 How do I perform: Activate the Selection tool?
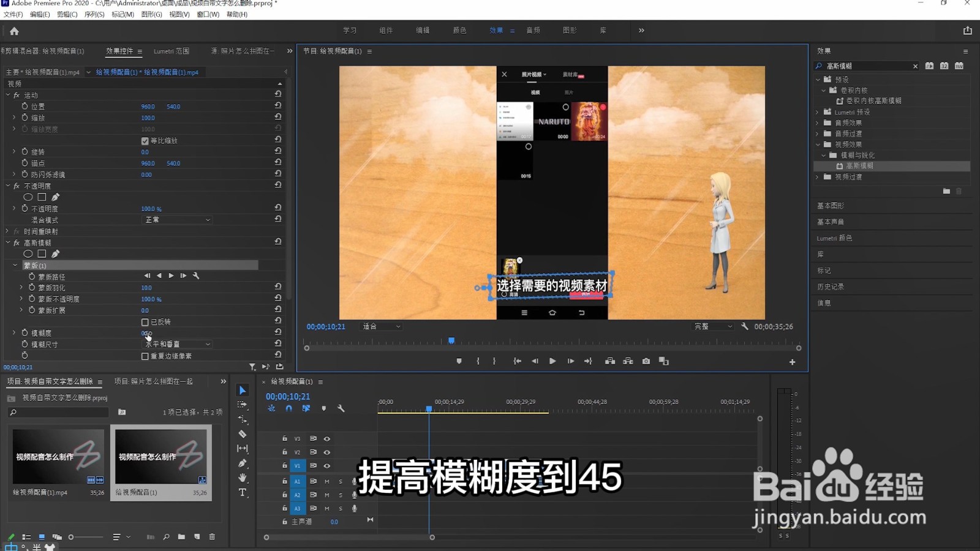(x=243, y=389)
